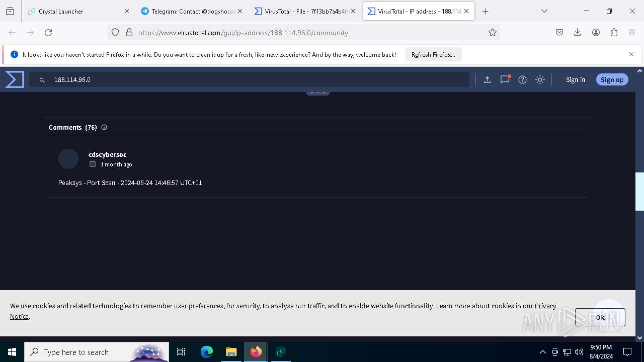Image resolution: width=644 pixels, height=362 pixels.
Task: Click the Crystal Launcher taskbar icon
Action: (281, 352)
